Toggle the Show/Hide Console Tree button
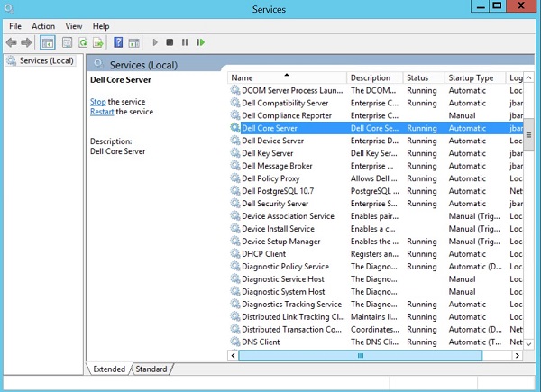The image size is (541, 392). (47, 42)
